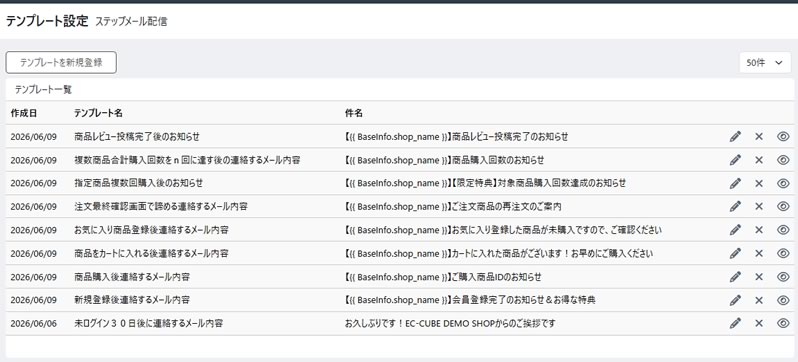The height and width of the screenshot is (362, 798).
Task: Open the 50件 page size dropdown
Action: click(x=765, y=63)
